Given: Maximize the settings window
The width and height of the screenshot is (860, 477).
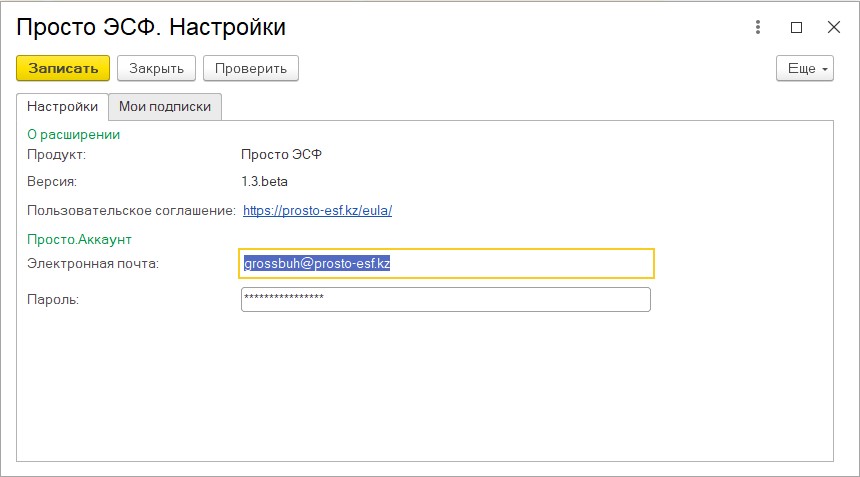Looking at the screenshot, I should 796,27.
